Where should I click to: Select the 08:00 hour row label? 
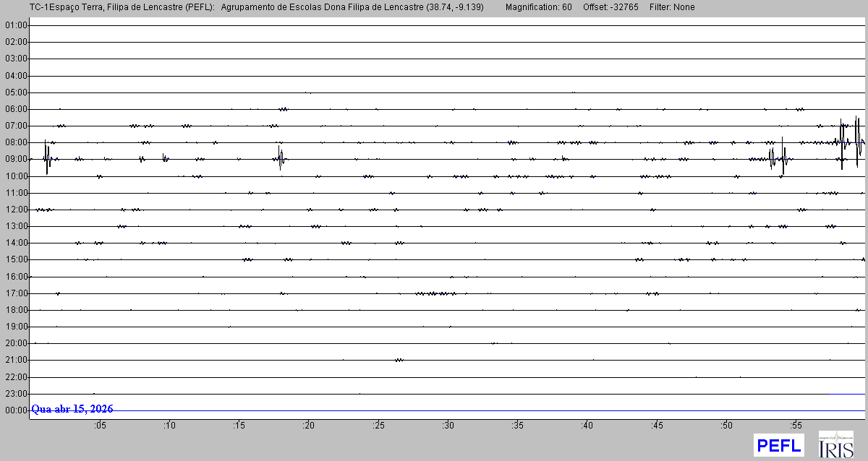(15, 142)
